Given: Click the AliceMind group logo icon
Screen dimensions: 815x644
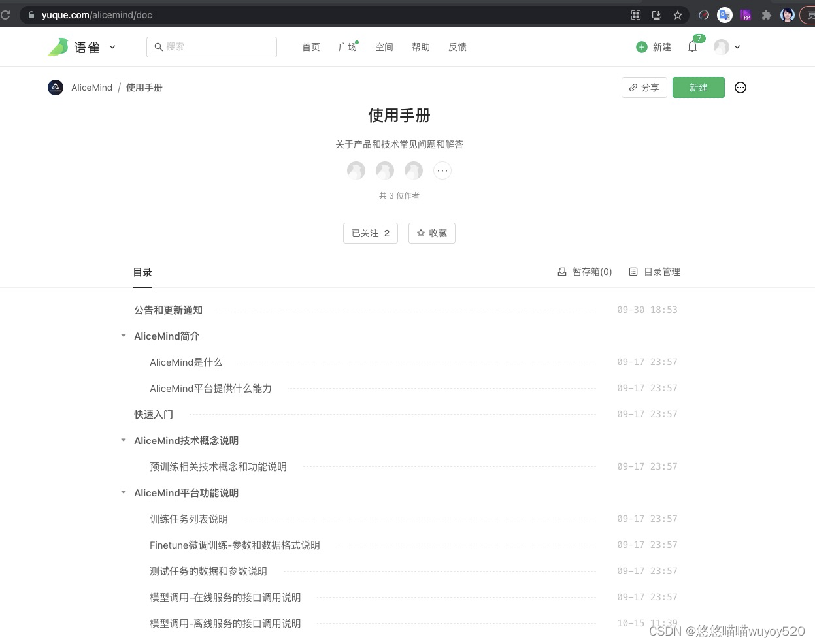Looking at the screenshot, I should tap(56, 88).
